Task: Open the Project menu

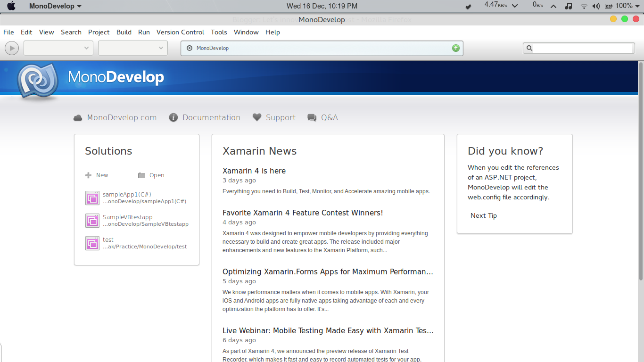Action: pyautogui.click(x=99, y=32)
